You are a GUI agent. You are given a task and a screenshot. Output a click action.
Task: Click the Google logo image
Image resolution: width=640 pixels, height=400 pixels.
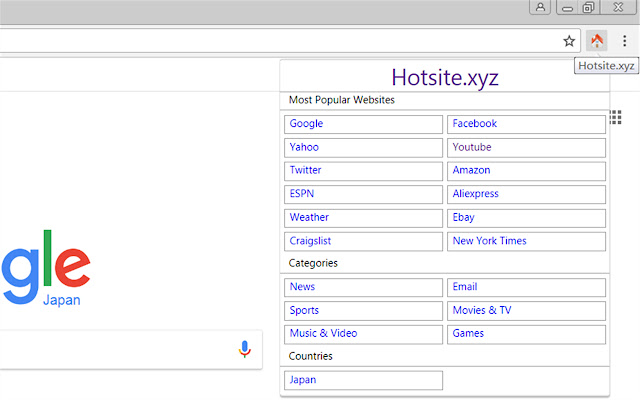pos(46,267)
